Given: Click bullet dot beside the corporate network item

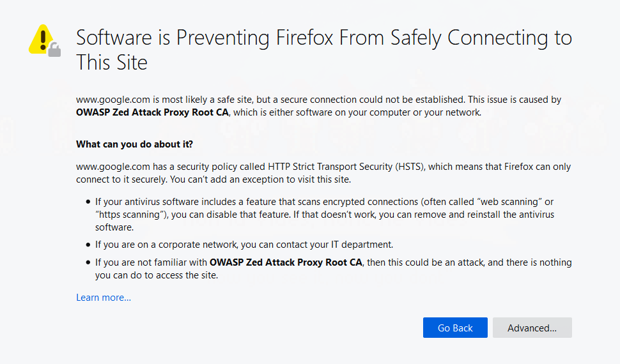Looking at the screenshot, I should coord(88,245).
